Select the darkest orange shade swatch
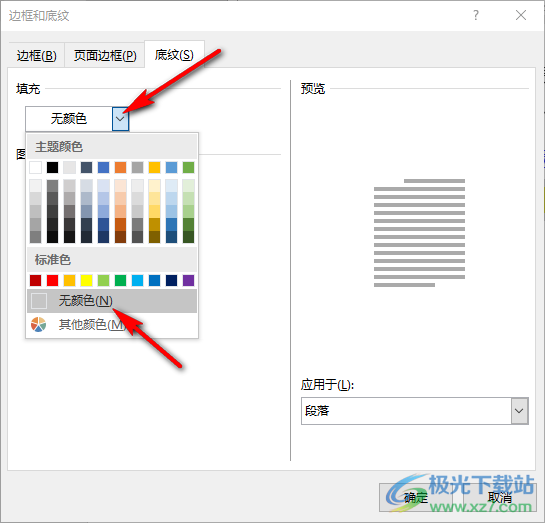The height and width of the screenshot is (523, 545). (x=121, y=237)
